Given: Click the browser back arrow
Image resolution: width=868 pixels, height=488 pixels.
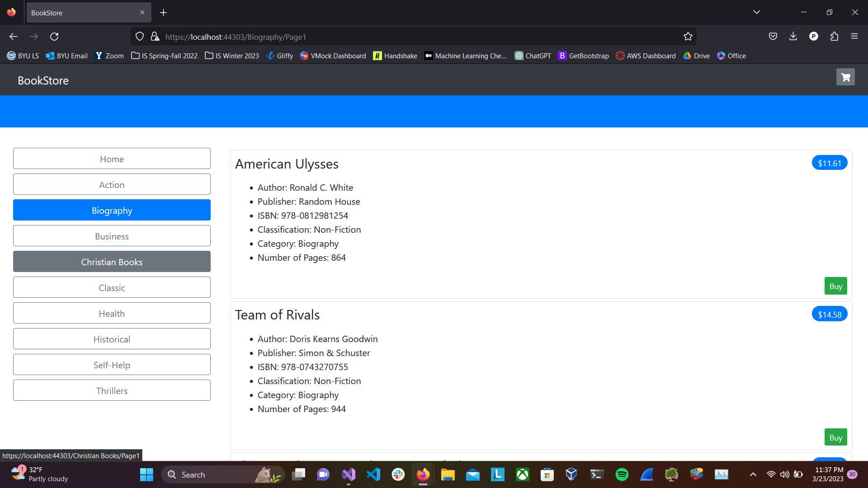Looking at the screenshot, I should pyautogui.click(x=14, y=37).
